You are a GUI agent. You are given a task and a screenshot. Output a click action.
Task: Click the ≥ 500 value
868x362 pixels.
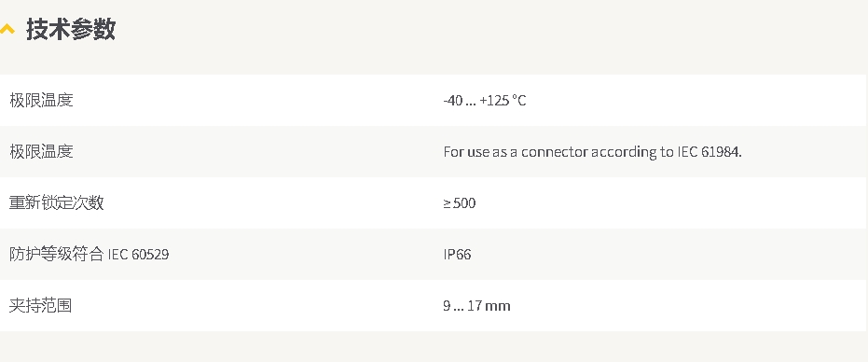coord(459,202)
